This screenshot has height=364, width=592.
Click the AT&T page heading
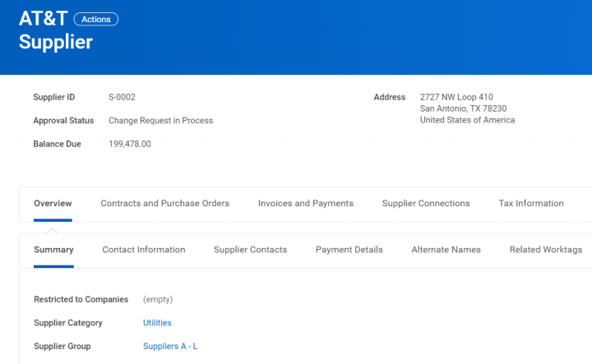click(43, 19)
